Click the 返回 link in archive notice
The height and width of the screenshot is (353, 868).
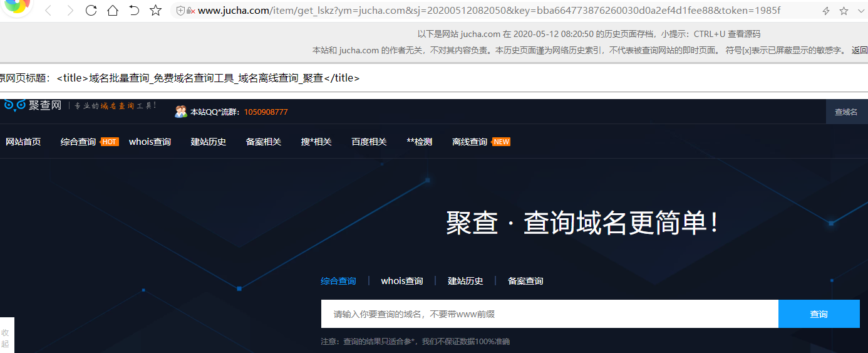859,50
